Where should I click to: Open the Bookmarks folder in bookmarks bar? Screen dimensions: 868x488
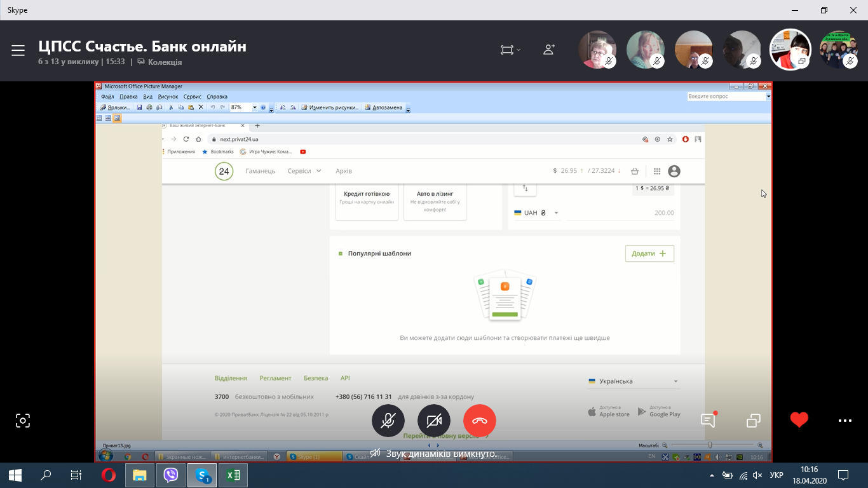218,152
